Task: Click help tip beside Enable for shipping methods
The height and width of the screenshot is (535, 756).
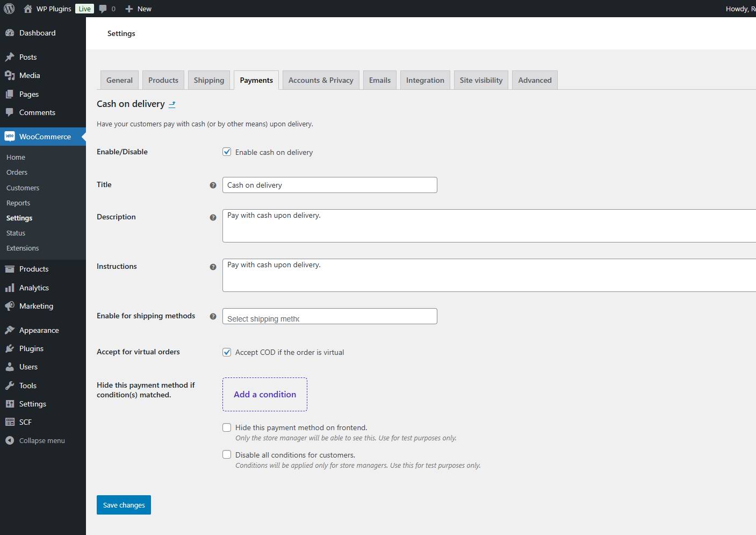Action: pyautogui.click(x=213, y=316)
